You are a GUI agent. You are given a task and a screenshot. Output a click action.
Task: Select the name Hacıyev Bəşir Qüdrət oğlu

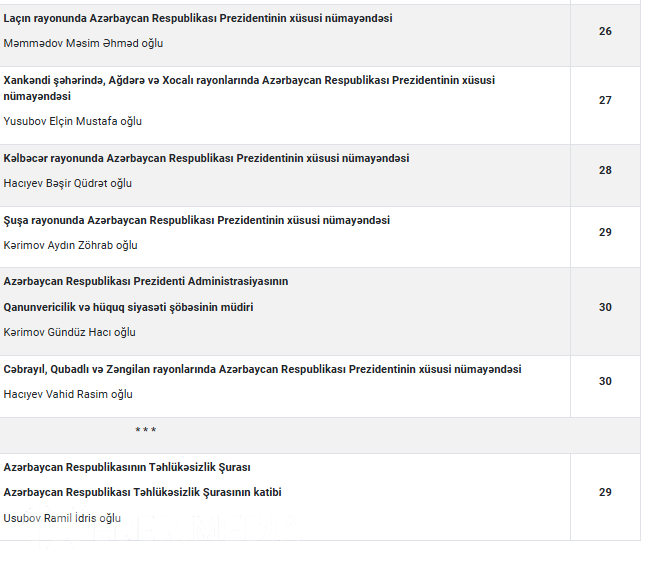click(68, 184)
